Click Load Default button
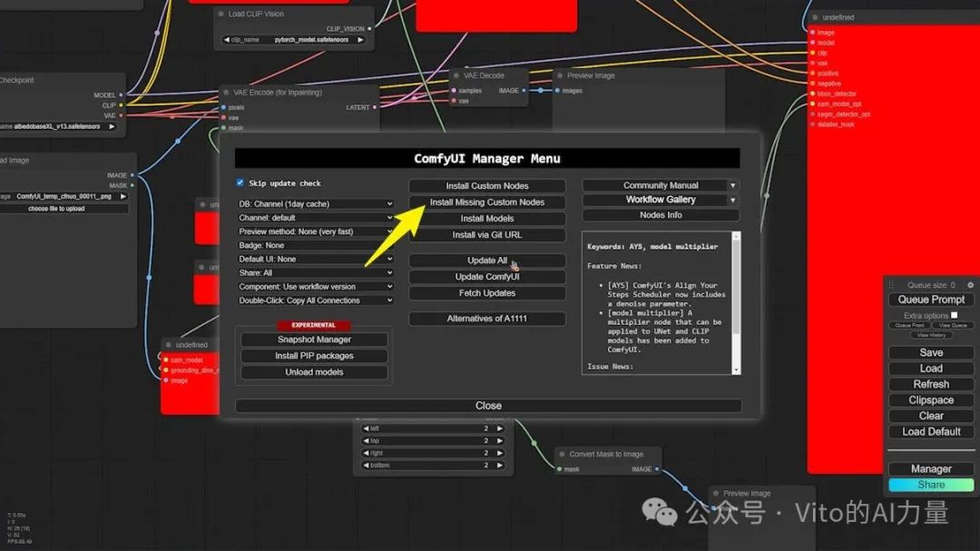The image size is (980, 551). [931, 431]
